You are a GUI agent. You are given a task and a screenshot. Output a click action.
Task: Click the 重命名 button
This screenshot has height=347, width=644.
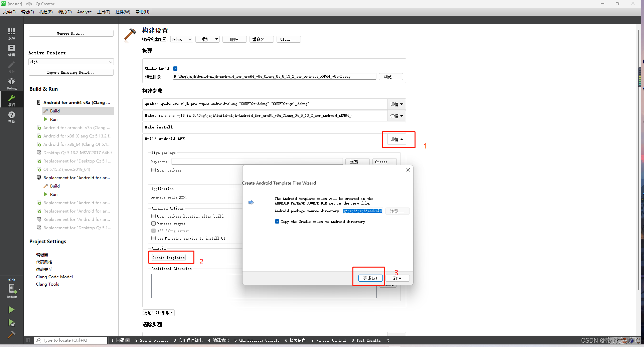[x=261, y=39]
